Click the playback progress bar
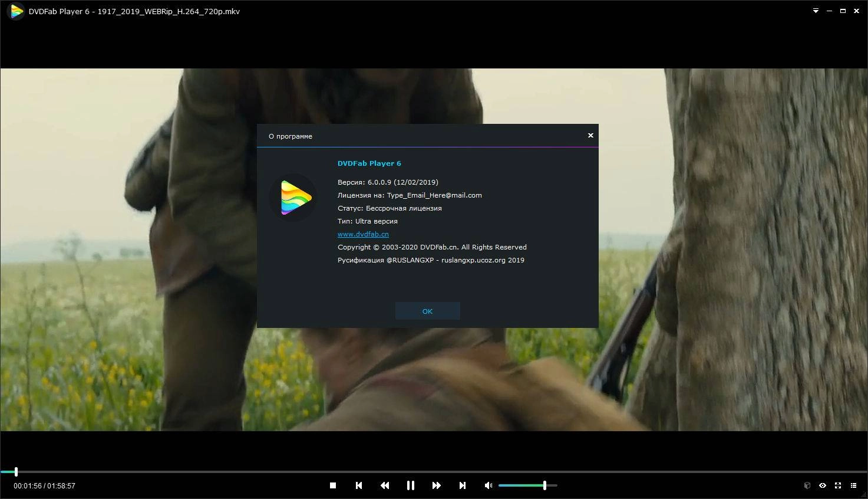The height and width of the screenshot is (499, 868). coord(434,472)
